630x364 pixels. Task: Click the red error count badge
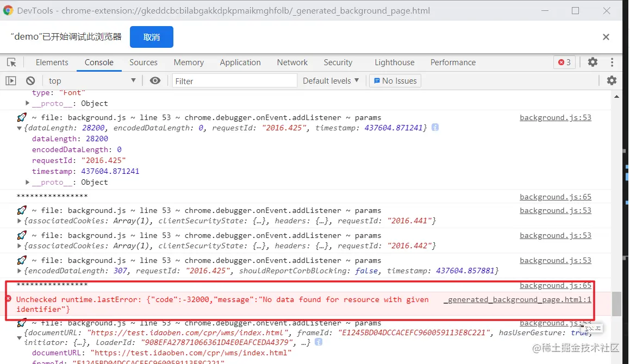(x=565, y=62)
